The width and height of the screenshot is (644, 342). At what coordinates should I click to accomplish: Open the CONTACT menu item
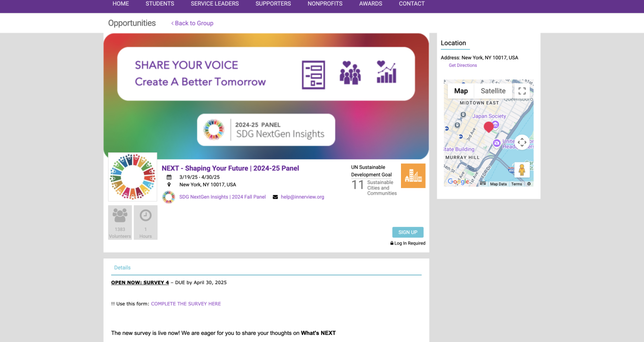pos(412,4)
